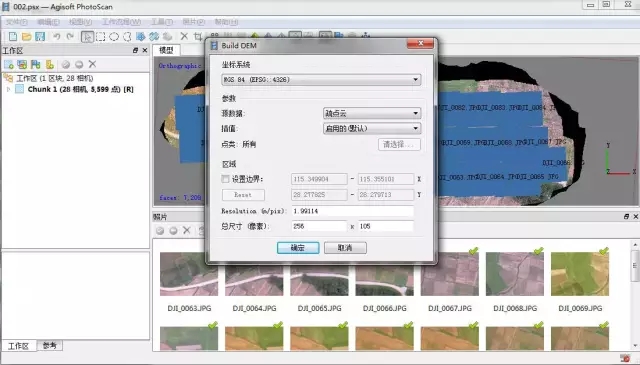Click the Open project folder icon

[x=27, y=37]
